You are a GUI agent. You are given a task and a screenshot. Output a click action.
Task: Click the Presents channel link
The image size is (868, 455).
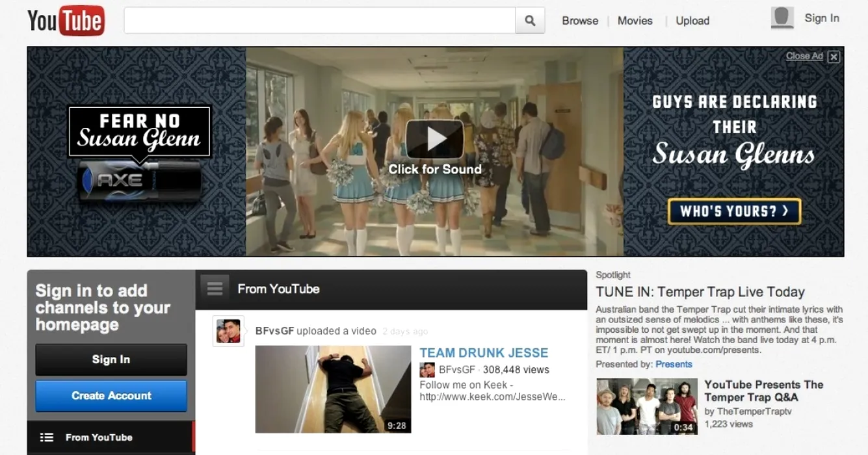674,364
